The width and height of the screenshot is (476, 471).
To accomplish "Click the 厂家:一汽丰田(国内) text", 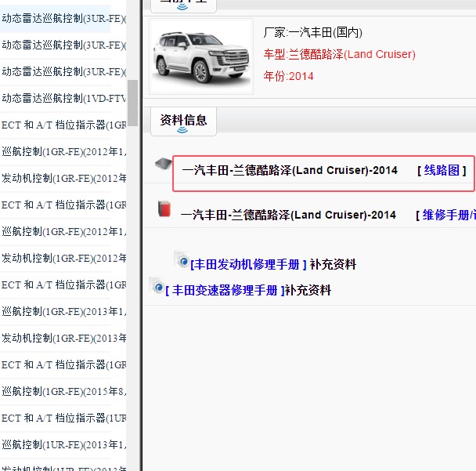I will pos(312,32).
